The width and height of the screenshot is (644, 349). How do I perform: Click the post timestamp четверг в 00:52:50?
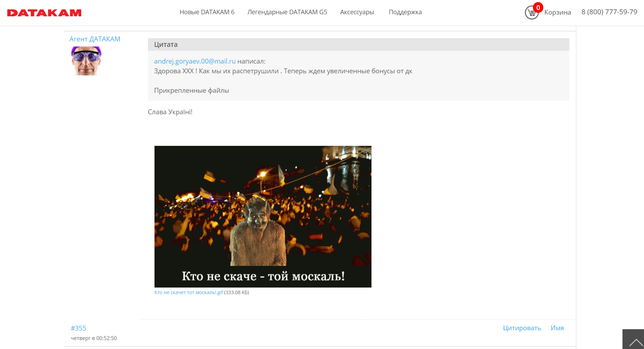tap(94, 338)
